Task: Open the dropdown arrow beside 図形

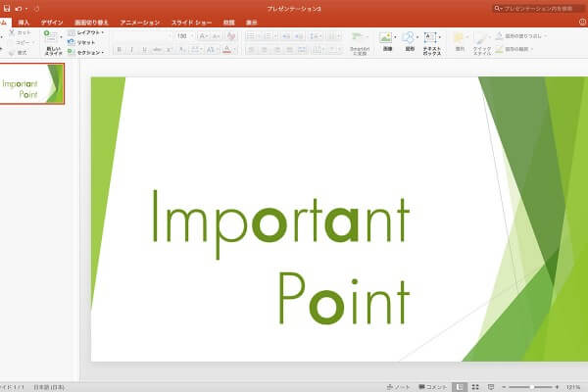Action: [x=417, y=37]
